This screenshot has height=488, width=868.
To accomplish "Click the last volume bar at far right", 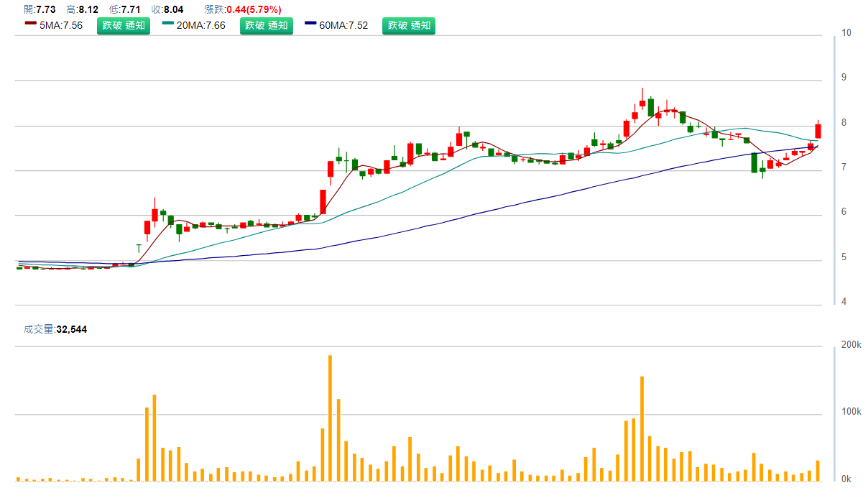I will tap(818, 471).
